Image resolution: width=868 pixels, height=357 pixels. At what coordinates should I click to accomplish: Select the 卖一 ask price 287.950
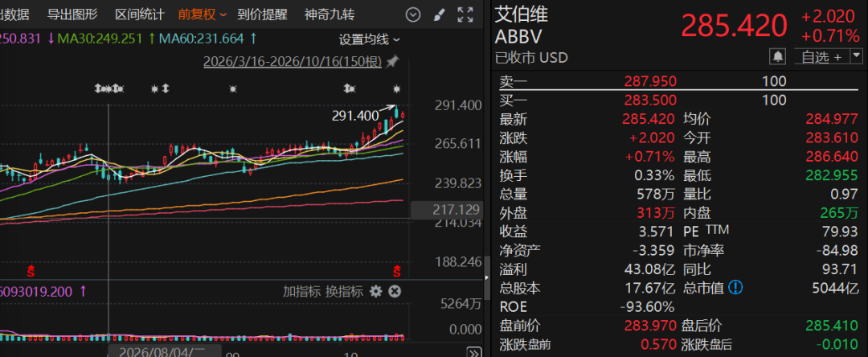(650, 82)
